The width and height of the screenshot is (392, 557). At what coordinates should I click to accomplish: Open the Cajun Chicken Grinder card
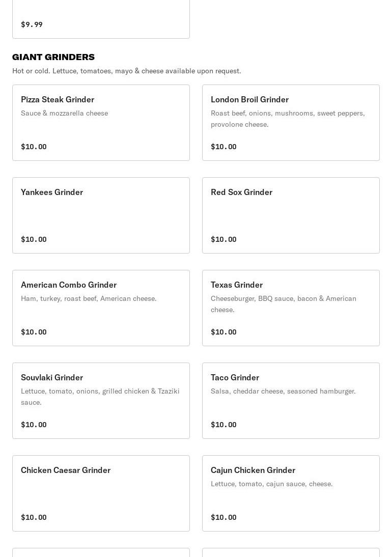[x=291, y=493]
